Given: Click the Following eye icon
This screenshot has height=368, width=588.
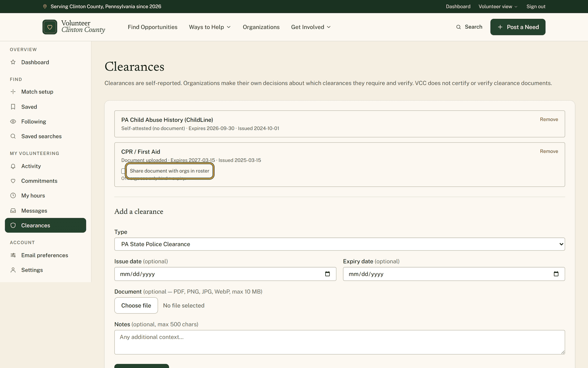Looking at the screenshot, I should [13, 121].
